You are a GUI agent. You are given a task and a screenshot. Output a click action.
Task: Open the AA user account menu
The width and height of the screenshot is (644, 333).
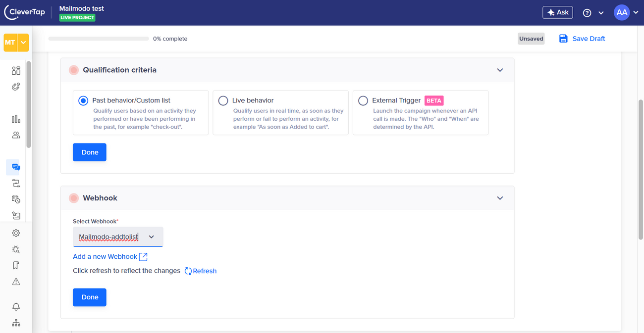point(626,13)
